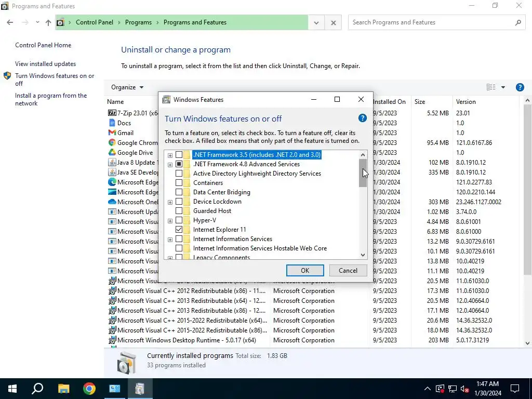The height and width of the screenshot is (399, 532).
Task: Show hidden tray icons chevron
Action: point(428,389)
